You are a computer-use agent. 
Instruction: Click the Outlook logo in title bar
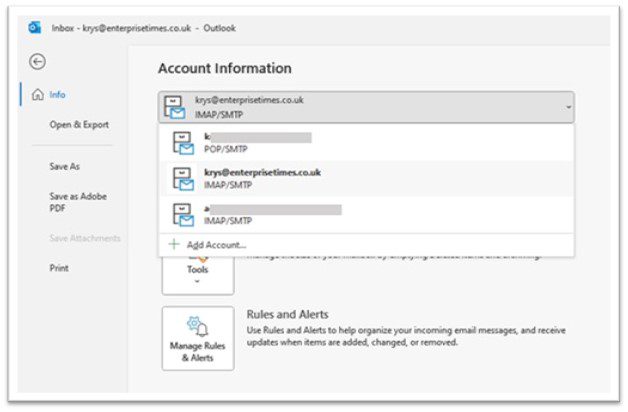point(35,28)
